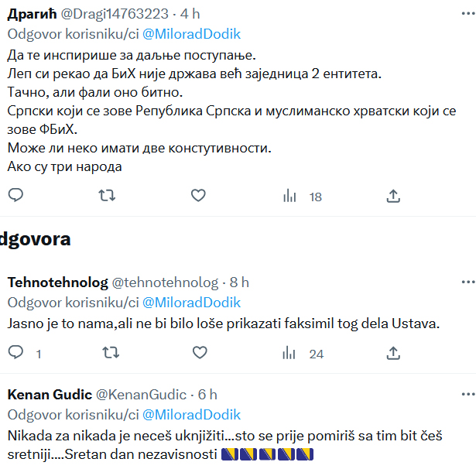Open @MiloradDodik link in Драгић's reply
The height and width of the screenshot is (469, 476).
click(191, 34)
